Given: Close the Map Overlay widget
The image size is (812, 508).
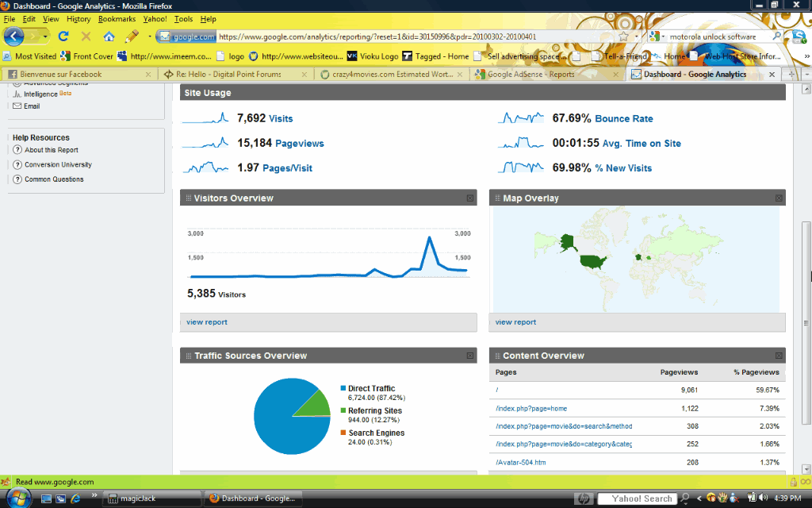Looking at the screenshot, I should [779, 198].
